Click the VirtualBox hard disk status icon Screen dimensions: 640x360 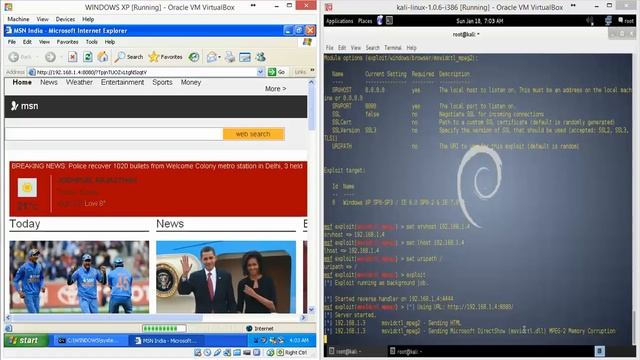pyautogui.click(x=198, y=353)
